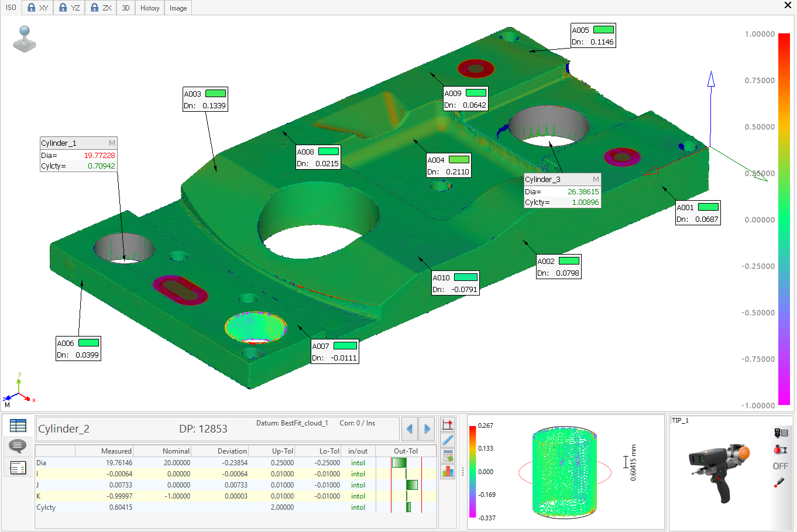The width and height of the screenshot is (797, 532).
Task: Click the next feature arrow button
Action: point(426,428)
